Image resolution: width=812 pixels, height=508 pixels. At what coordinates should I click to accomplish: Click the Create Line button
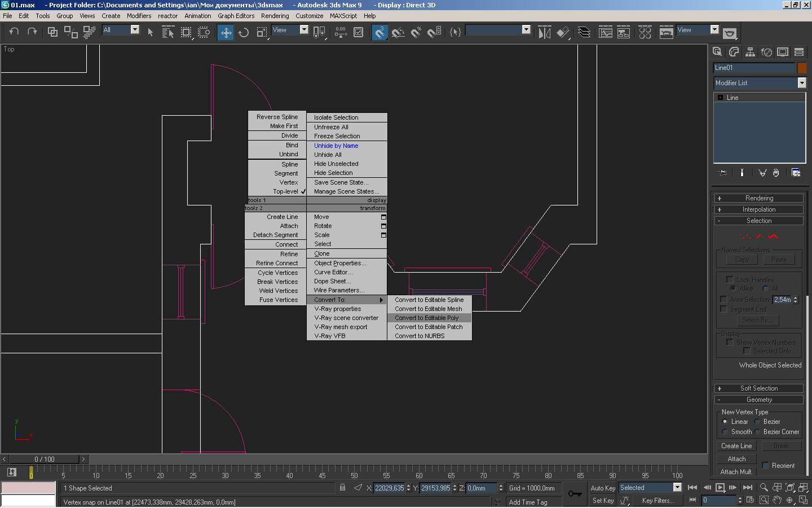(736, 446)
